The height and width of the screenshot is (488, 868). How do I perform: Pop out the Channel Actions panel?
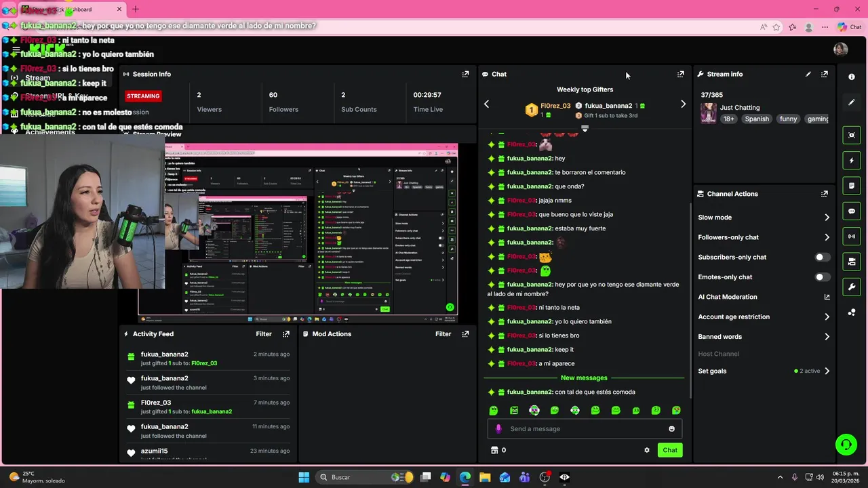tap(825, 194)
